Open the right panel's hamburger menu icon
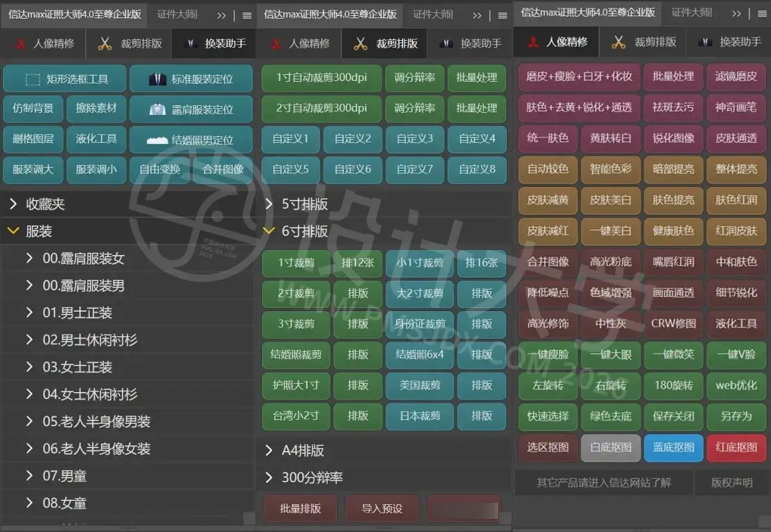 click(762, 14)
